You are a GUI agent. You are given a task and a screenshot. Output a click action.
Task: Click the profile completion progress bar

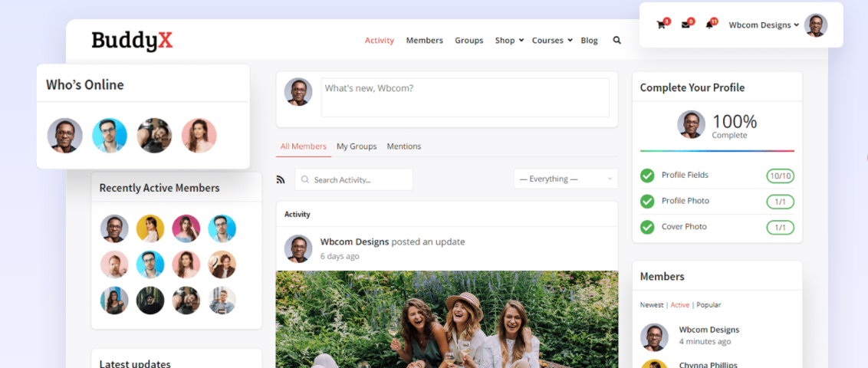coord(717,150)
